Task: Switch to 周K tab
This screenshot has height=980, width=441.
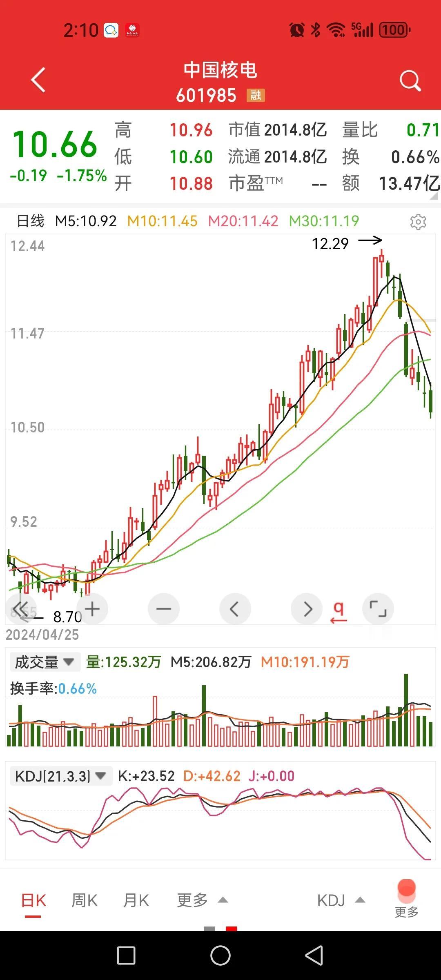Action: tap(85, 900)
